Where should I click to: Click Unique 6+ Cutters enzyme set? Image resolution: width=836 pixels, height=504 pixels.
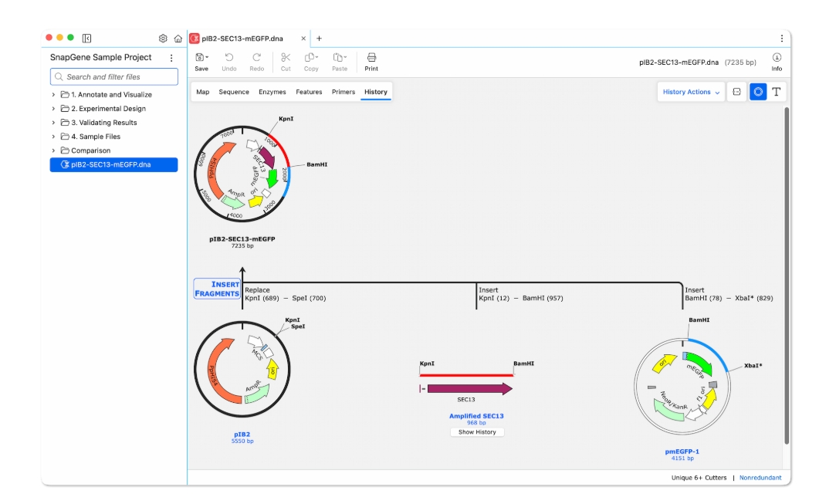pyautogui.click(x=699, y=477)
